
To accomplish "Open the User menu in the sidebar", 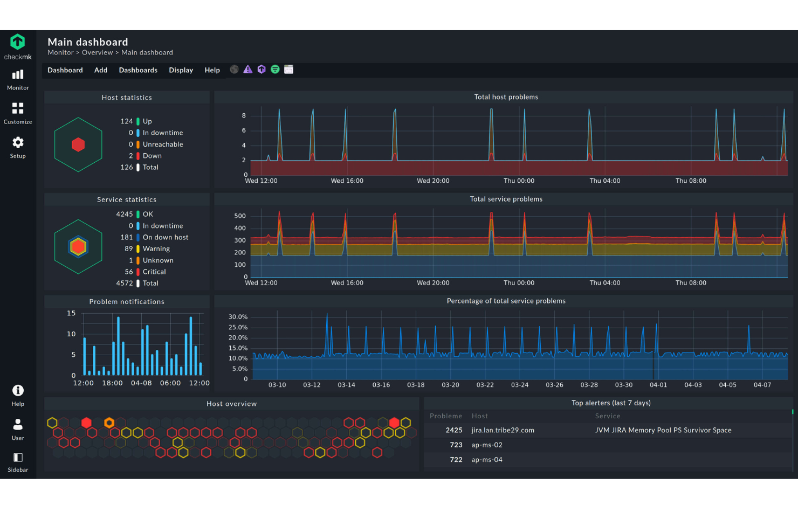I will point(18,429).
